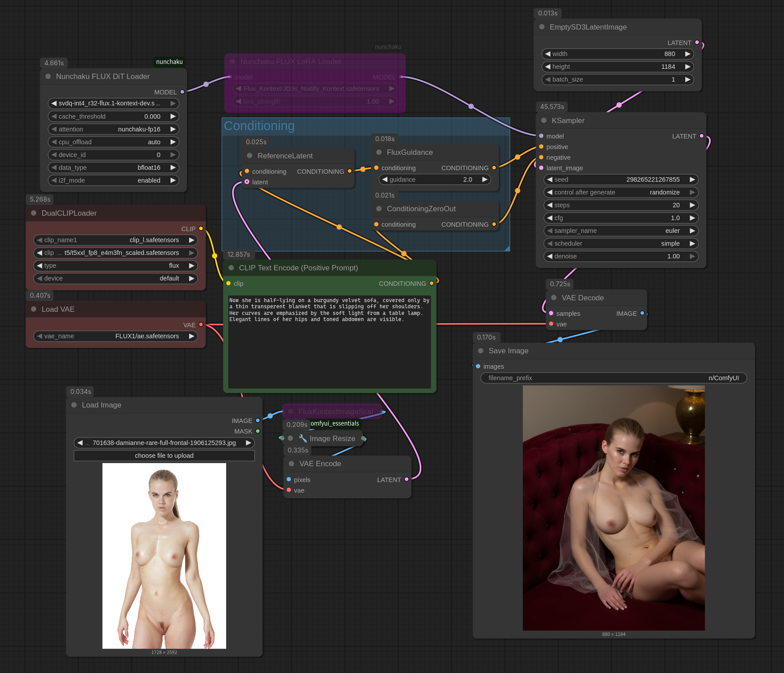
Task: Open the attention nunchaku-fp16 selector
Action: [113, 129]
